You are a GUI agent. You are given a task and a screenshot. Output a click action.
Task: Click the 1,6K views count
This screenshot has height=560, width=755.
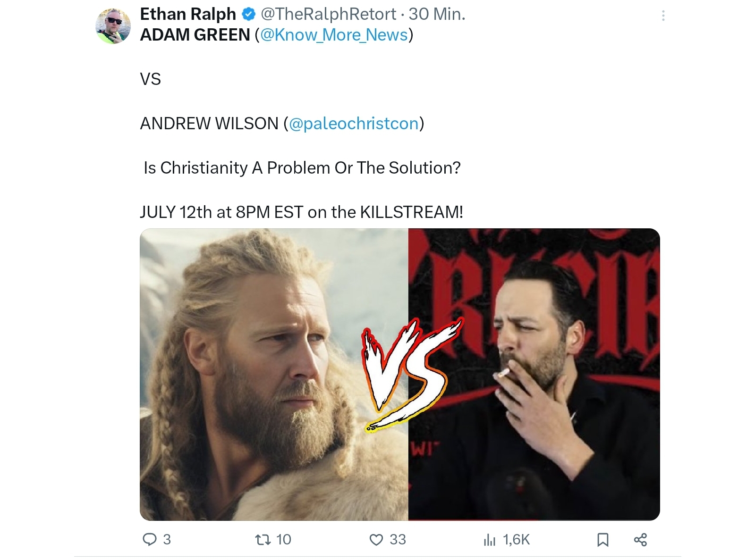click(x=517, y=540)
